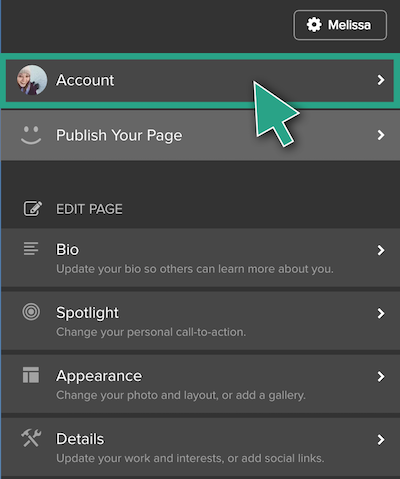Click the Appearance layout icon
This screenshot has height=479, width=400.
[31, 375]
